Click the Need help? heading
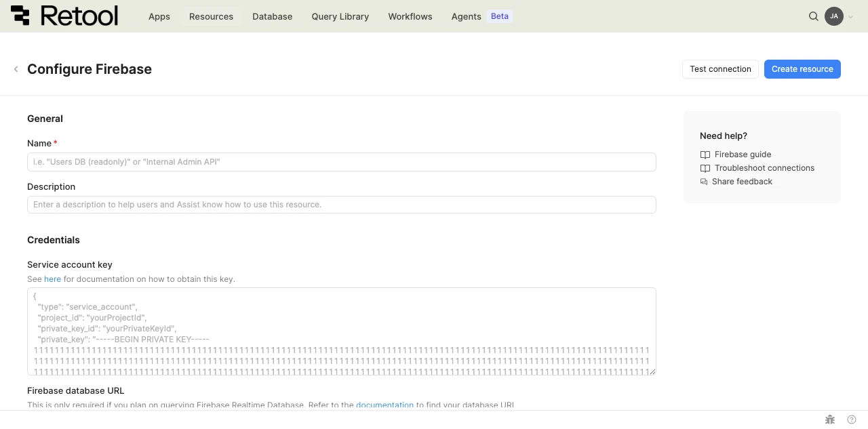The width and height of the screenshot is (868, 429). click(724, 136)
